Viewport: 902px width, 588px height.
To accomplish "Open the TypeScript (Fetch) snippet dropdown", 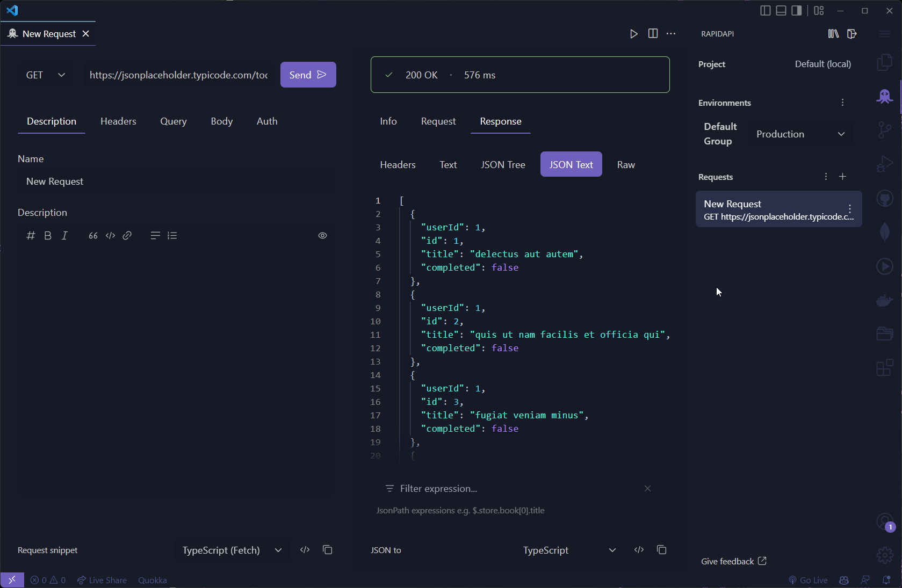I will 232,550.
